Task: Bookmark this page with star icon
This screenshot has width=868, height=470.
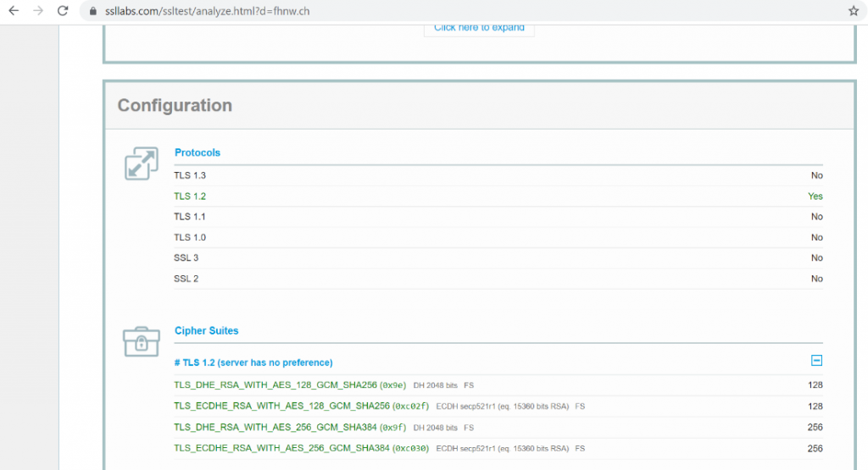Action: [853, 12]
